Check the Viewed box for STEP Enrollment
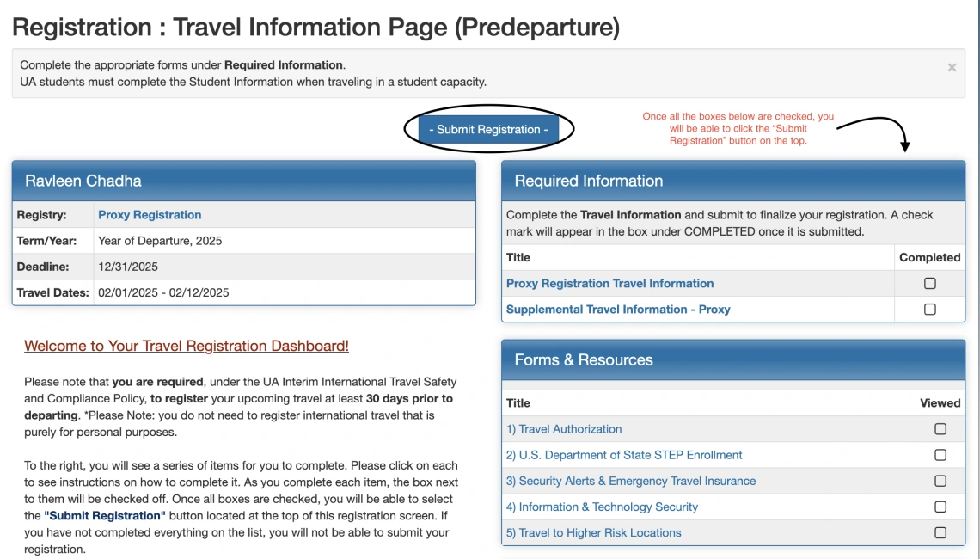 [940, 455]
